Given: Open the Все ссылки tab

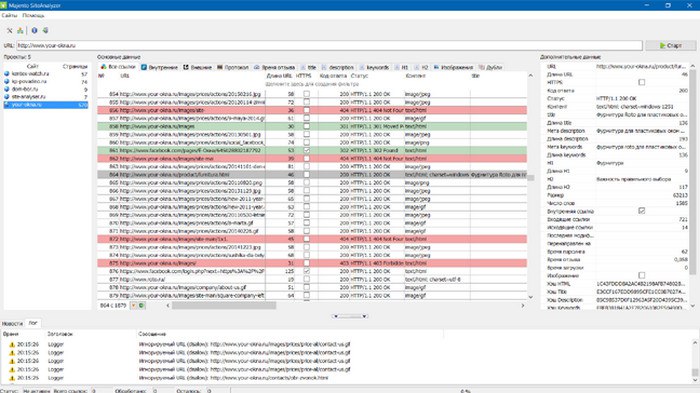Looking at the screenshot, I should pyautogui.click(x=118, y=67).
